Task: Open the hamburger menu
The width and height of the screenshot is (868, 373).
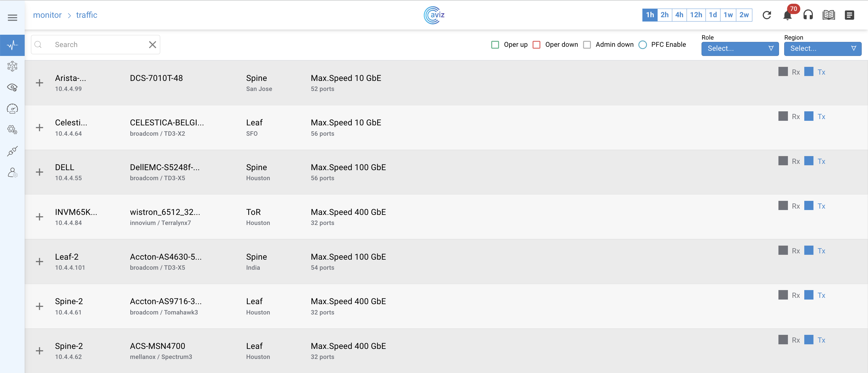Action: tap(12, 18)
